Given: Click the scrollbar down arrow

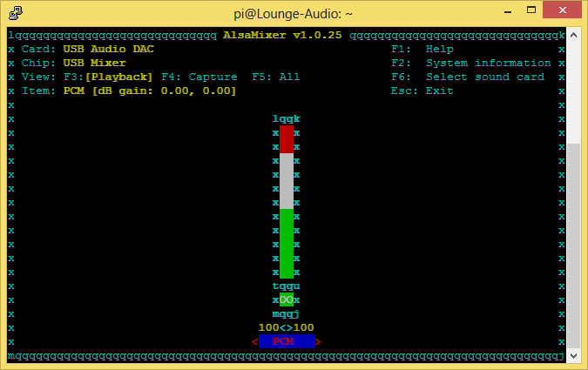Looking at the screenshot, I should pos(573,356).
